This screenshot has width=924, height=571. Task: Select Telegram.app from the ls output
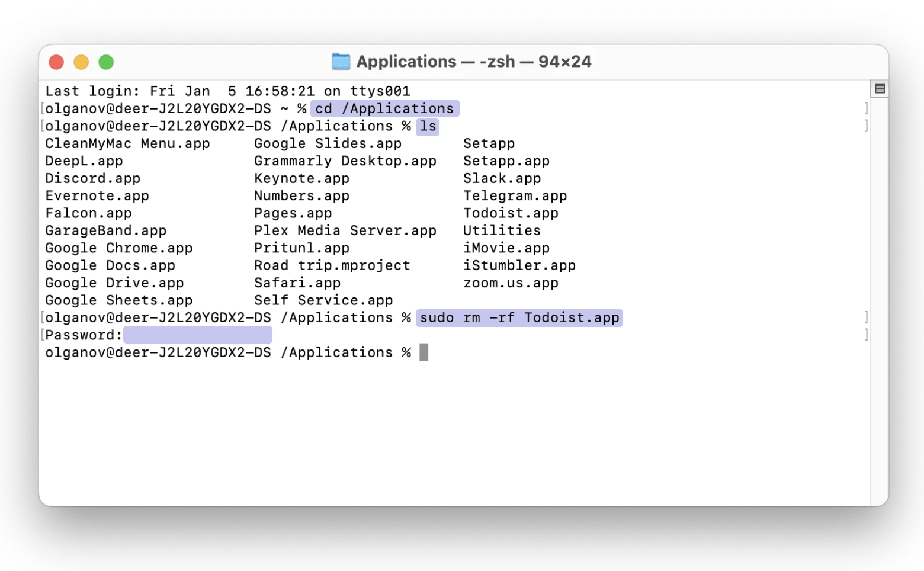(515, 195)
